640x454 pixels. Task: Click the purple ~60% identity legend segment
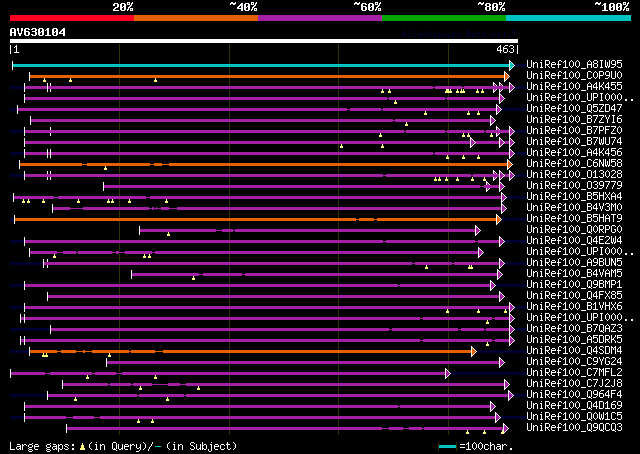pos(320,18)
